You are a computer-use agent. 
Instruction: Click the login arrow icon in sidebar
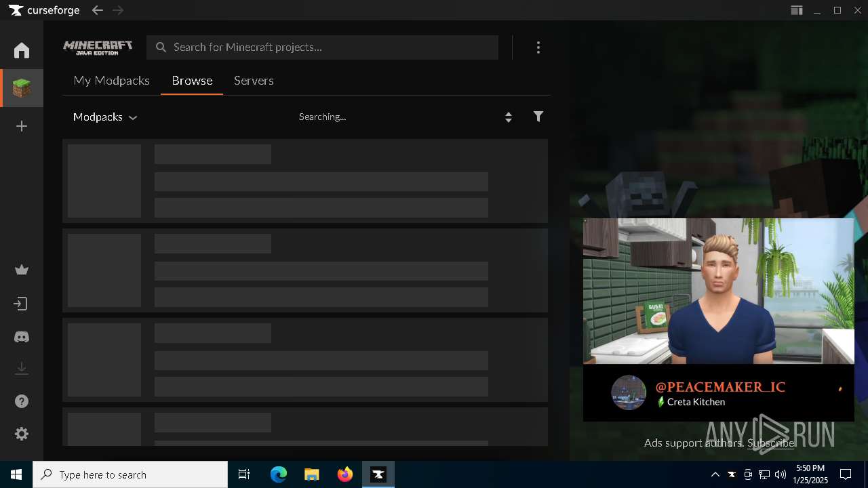22,304
